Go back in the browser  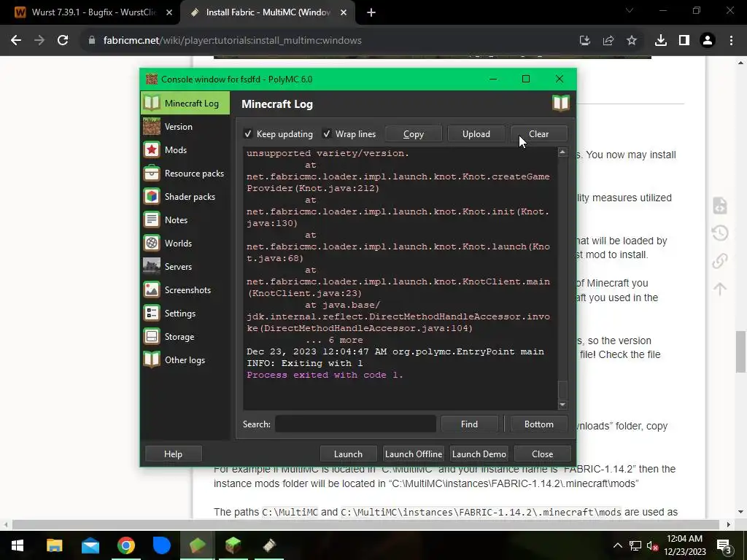(x=16, y=41)
